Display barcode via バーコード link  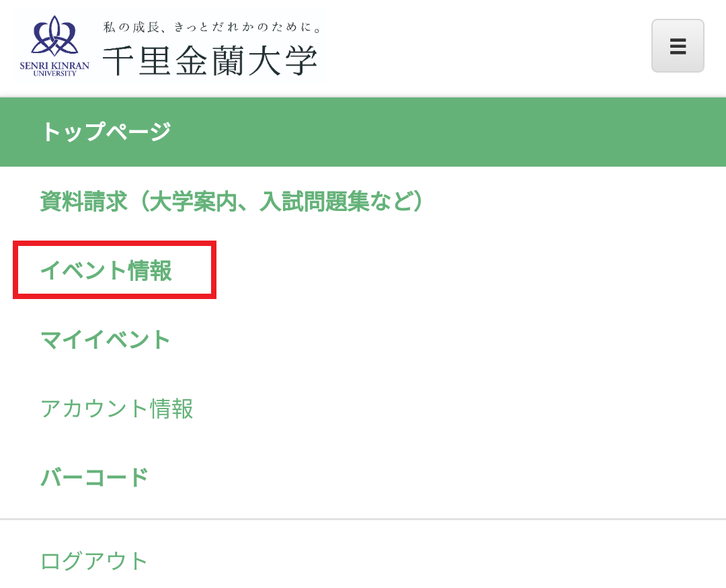95,477
